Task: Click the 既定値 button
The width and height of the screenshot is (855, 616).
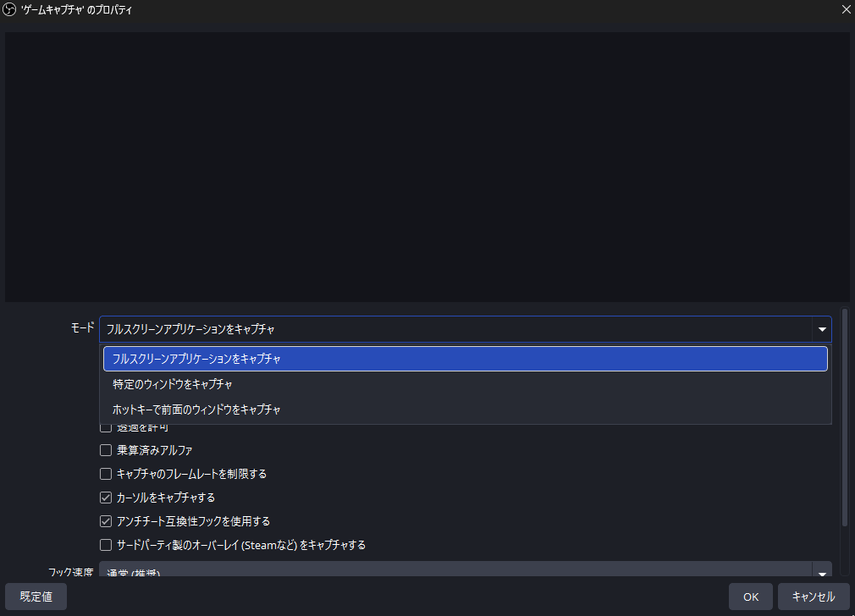Action: [36, 597]
